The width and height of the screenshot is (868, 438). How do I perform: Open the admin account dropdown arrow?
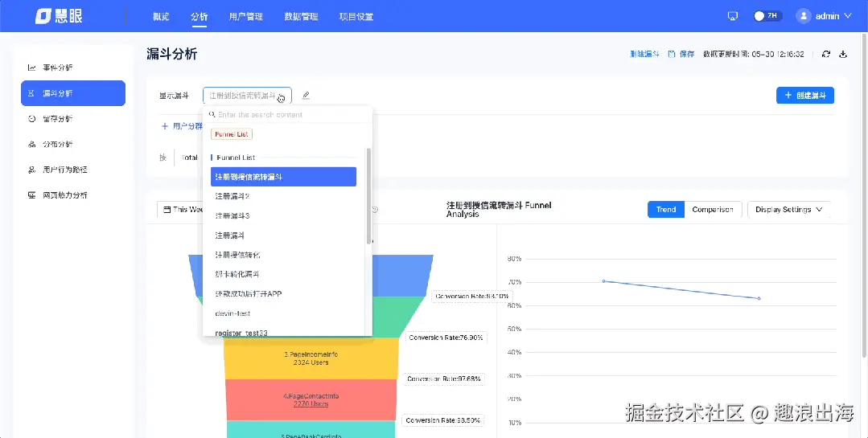point(848,16)
